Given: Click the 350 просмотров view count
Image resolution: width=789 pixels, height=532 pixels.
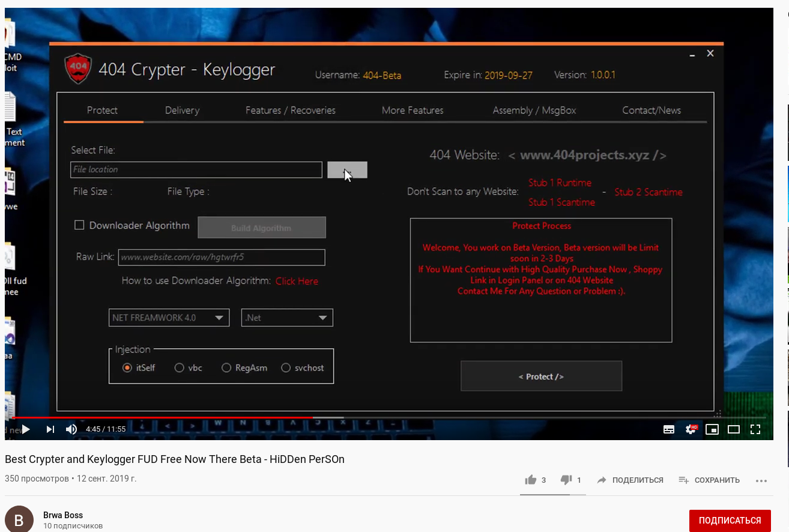Looking at the screenshot, I should [x=37, y=479].
